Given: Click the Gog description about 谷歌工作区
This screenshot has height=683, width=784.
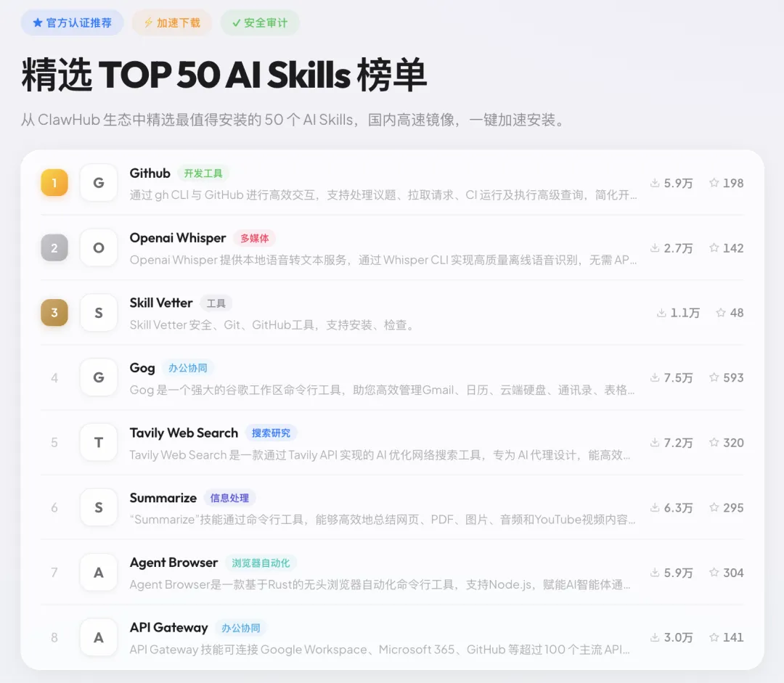Looking at the screenshot, I should point(382,390).
